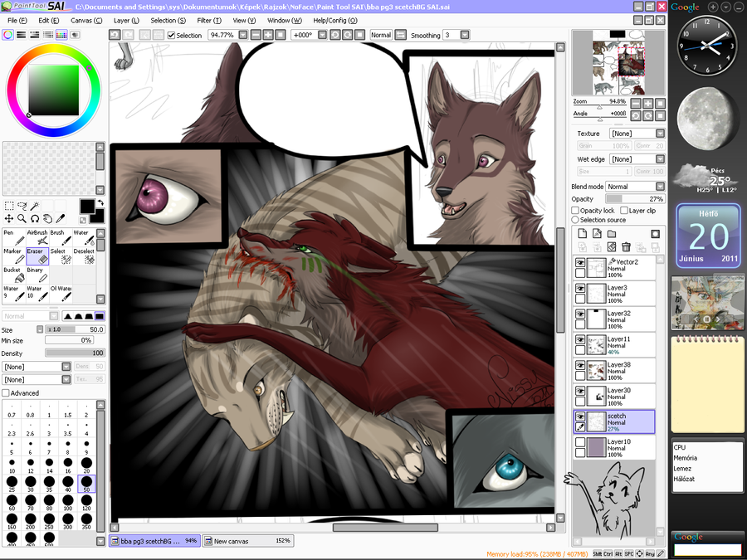Open the Canvas menu
Viewport: 747px width, 560px height.
point(86,21)
